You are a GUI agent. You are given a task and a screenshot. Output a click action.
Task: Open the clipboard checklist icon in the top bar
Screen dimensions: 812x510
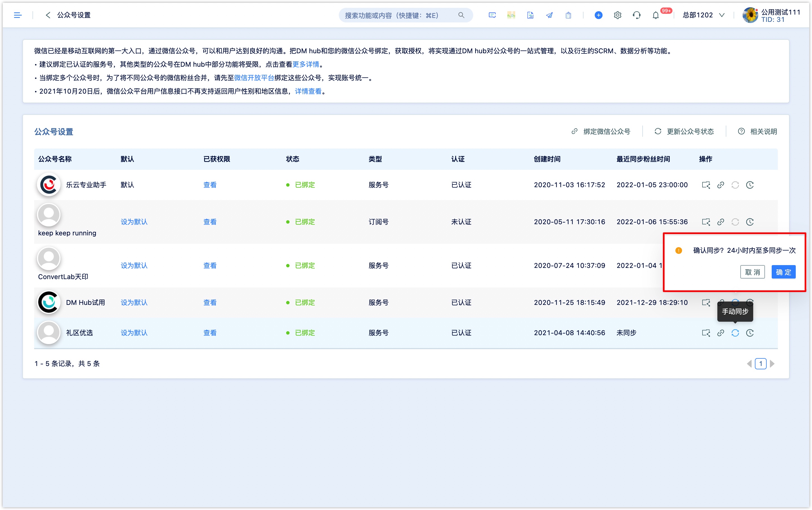click(568, 15)
